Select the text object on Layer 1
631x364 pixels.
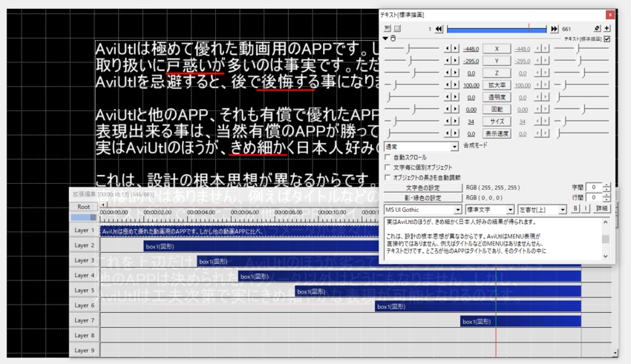(x=240, y=231)
